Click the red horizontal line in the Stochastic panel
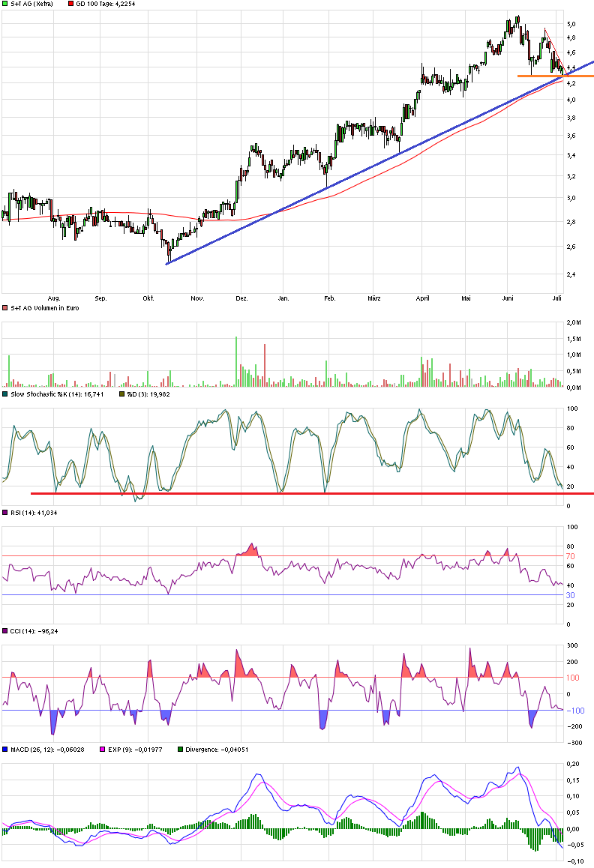594x868 pixels. click(x=300, y=493)
